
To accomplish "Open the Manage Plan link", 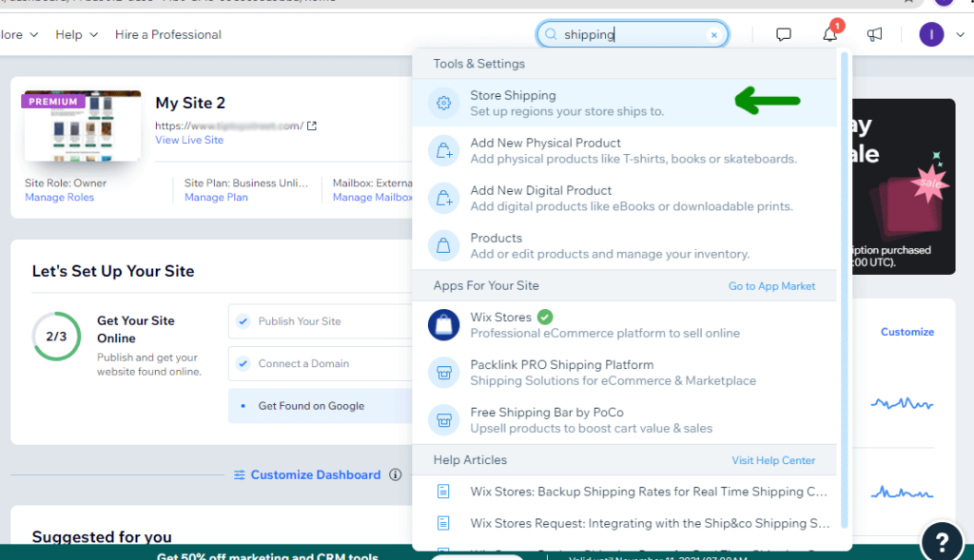I will (x=216, y=198).
